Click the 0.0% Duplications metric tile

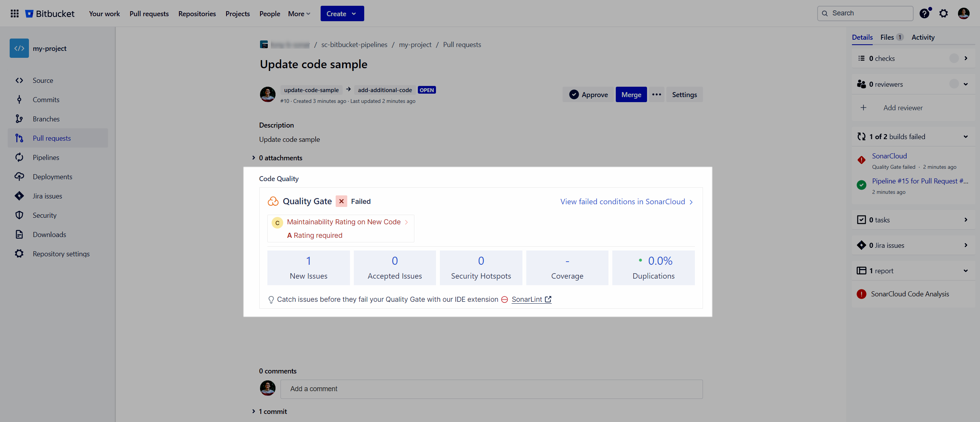[x=653, y=268]
